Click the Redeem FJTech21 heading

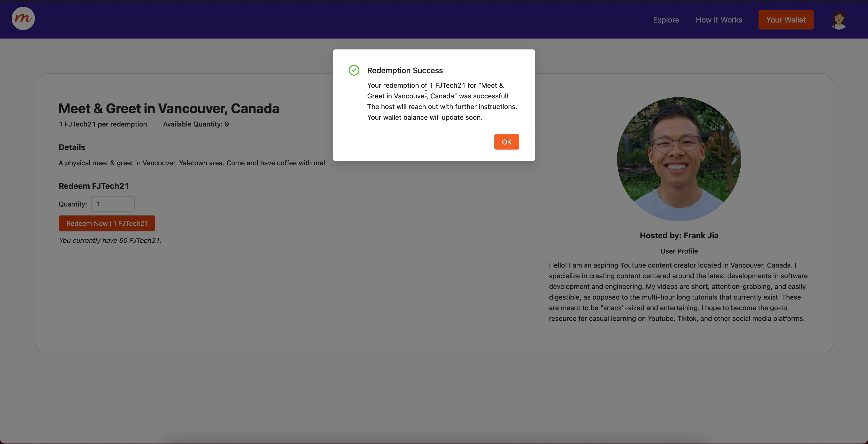click(94, 186)
